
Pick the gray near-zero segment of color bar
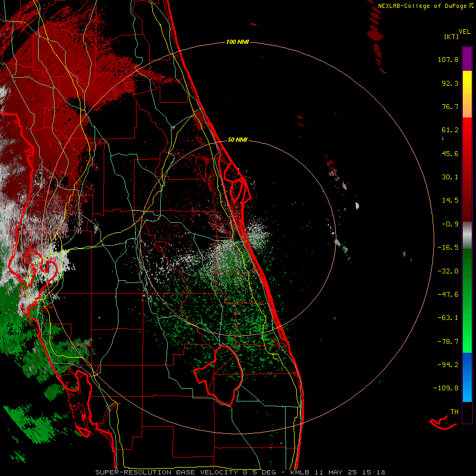[x=467, y=235]
